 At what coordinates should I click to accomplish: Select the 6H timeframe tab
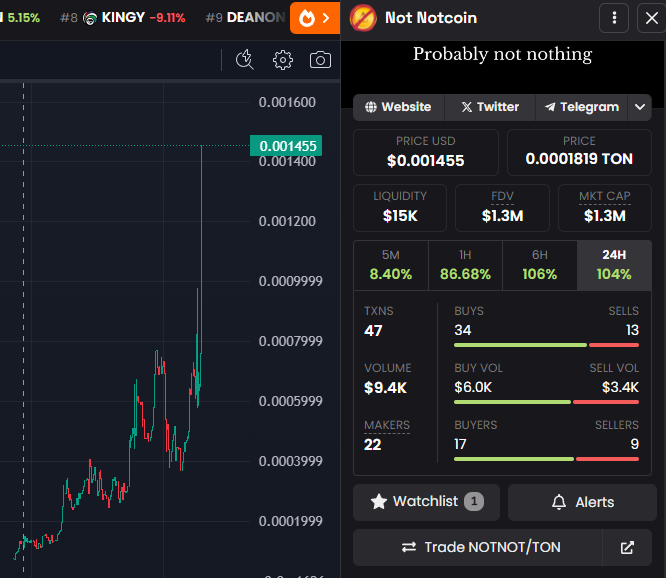(540, 265)
